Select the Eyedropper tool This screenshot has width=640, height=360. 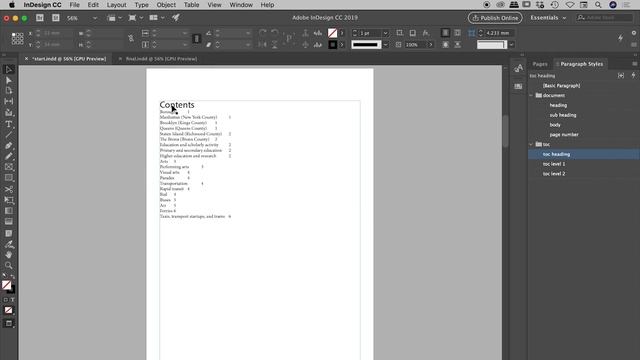9,244
